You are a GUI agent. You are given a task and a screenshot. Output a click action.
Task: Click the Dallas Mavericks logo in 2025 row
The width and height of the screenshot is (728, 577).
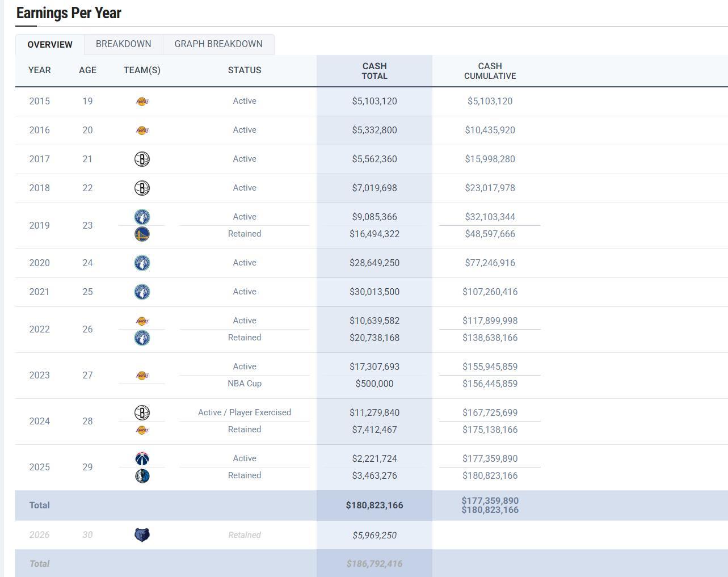(x=142, y=475)
